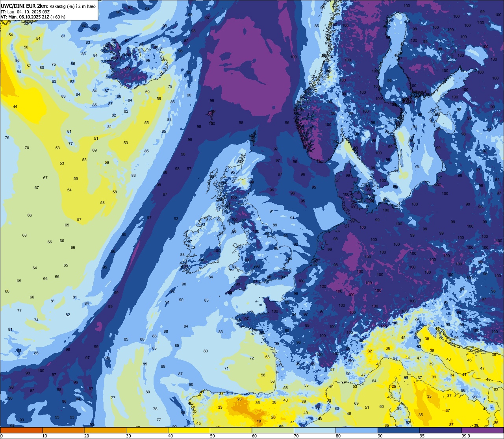Click the '(+60 h)' forecast offset text

pos(58,17)
